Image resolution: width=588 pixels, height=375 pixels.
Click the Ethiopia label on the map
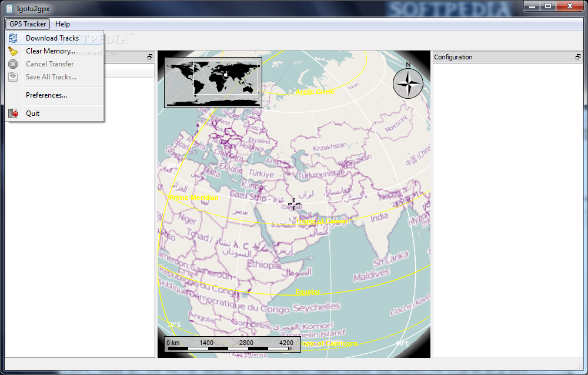(263, 264)
